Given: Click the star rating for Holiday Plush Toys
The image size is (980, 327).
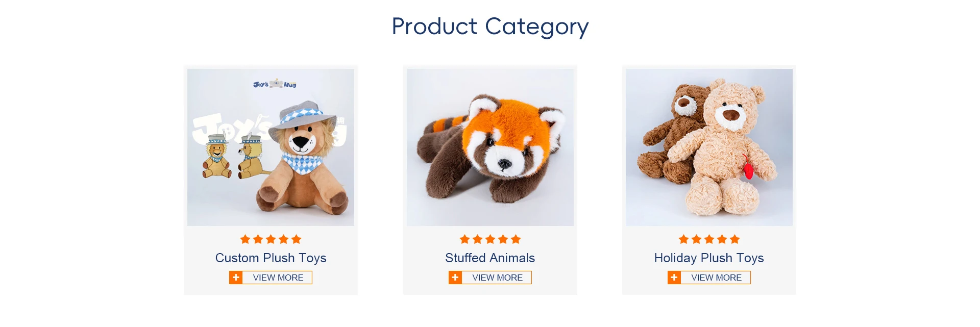Looking at the screenshot, I should pos(709,239).
